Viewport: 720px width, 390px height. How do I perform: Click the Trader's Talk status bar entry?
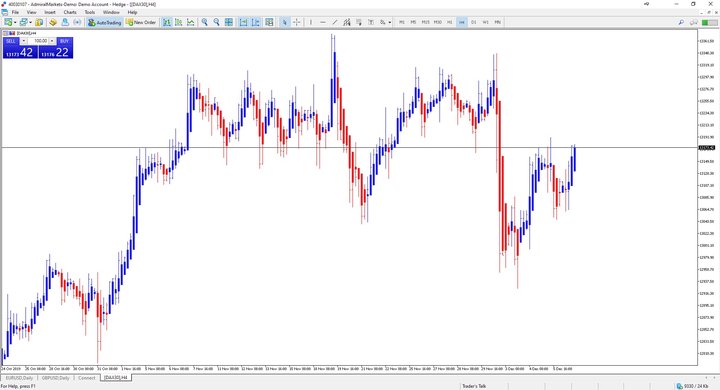pos(474,386)
